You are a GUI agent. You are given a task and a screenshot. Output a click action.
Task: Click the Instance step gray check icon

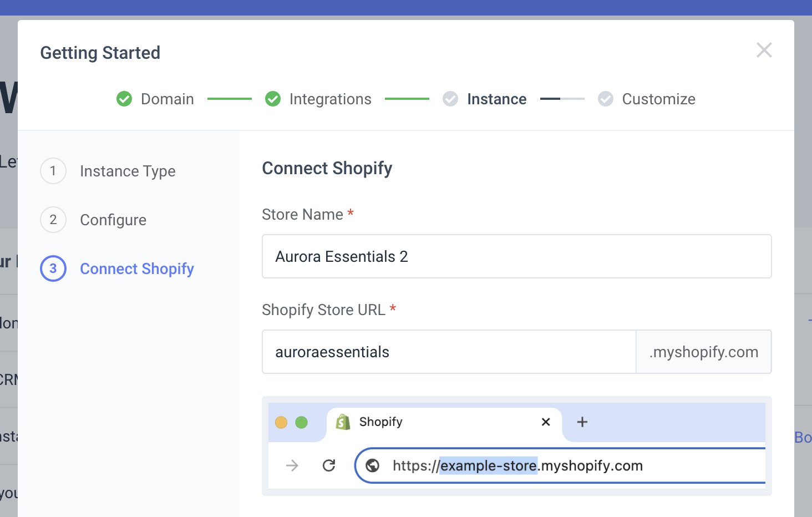(450, 99)
